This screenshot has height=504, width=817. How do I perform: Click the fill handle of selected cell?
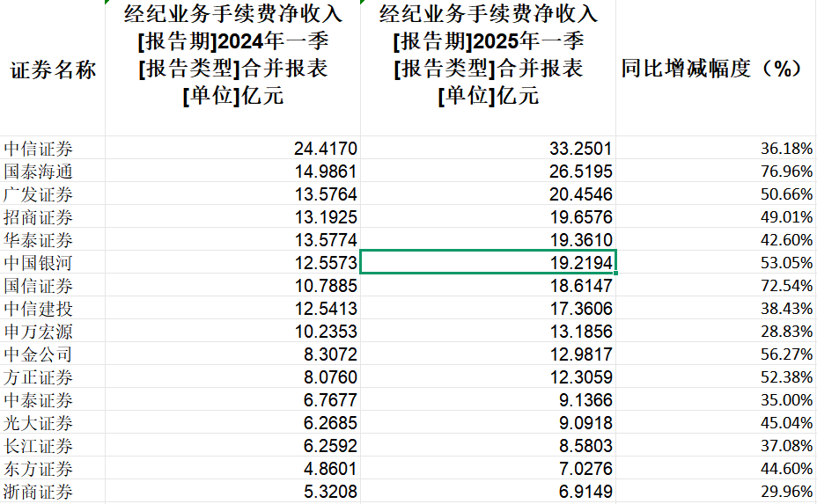[615, 273]
